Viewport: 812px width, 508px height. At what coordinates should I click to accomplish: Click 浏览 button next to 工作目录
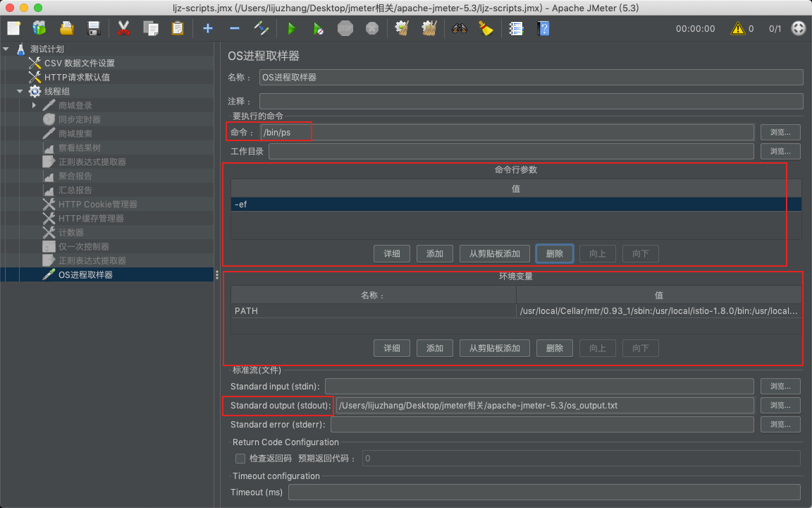coord(780,152)
